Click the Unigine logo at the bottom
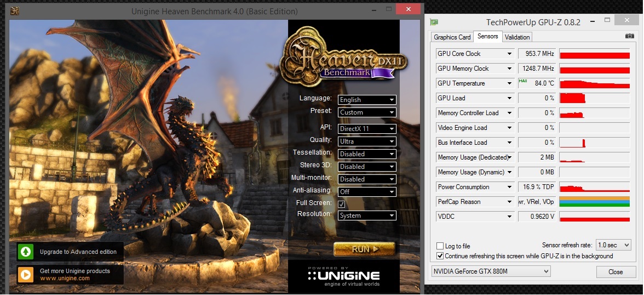The width and height of the screenshot is (644, 295). click(344, 276)
